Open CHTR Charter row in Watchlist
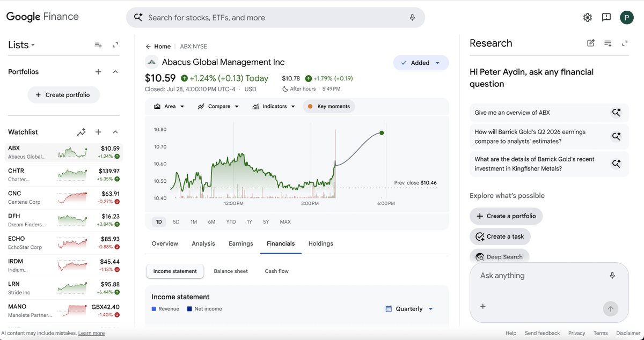The image size is (644, 340). pos(64,174)
